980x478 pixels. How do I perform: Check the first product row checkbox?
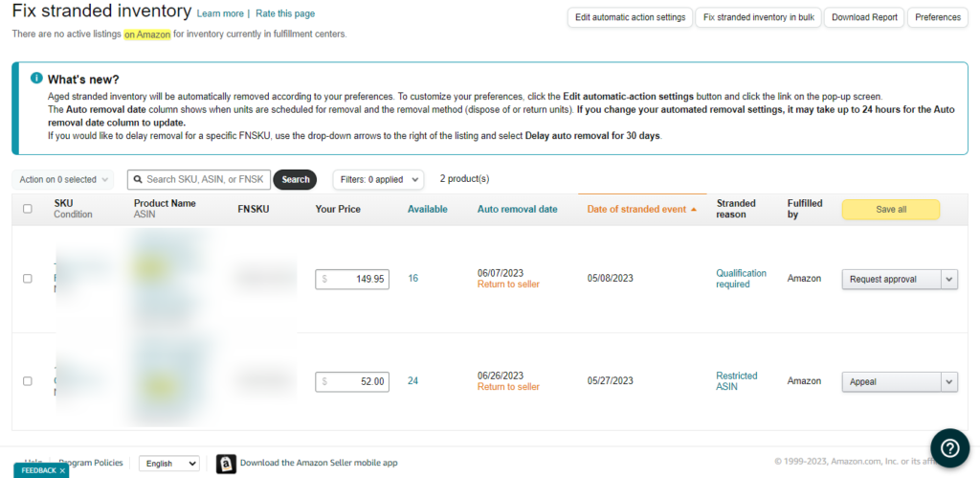tap(27, 279)
